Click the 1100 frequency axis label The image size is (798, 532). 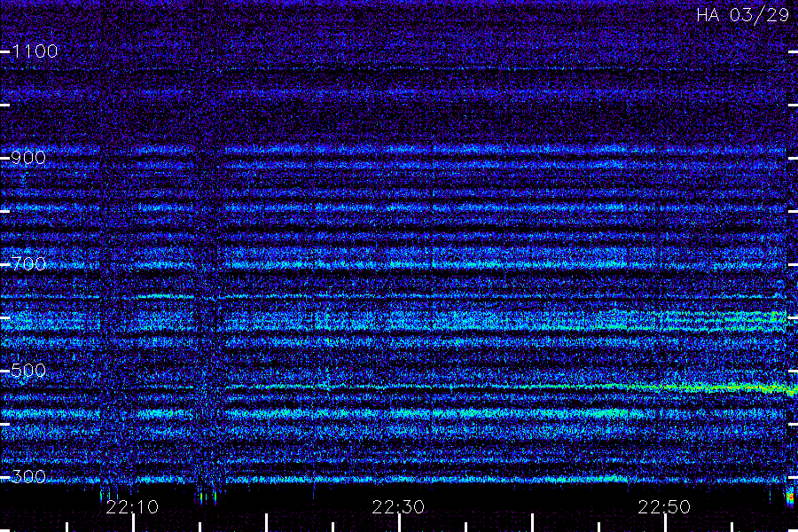point(35,51)
